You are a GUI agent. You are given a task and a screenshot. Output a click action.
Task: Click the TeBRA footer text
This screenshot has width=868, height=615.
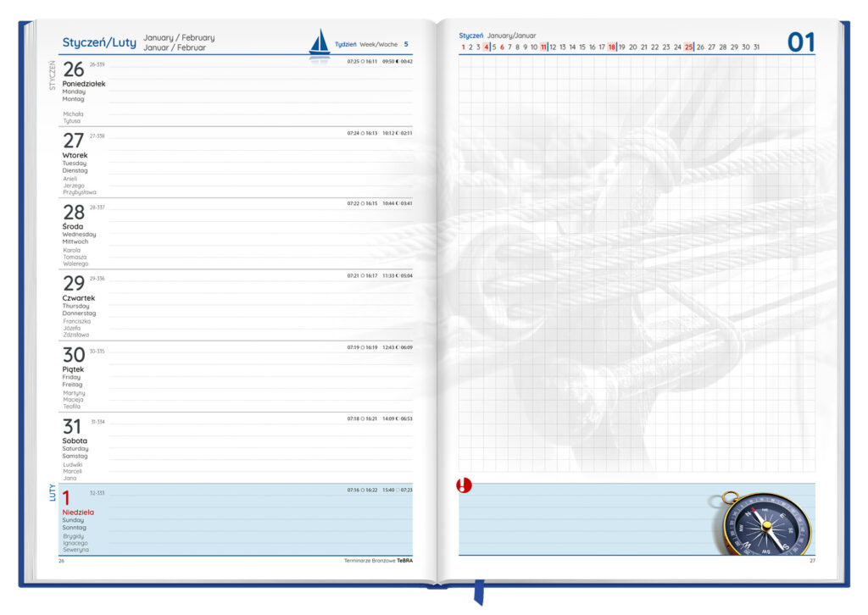[x=405, y=561]
